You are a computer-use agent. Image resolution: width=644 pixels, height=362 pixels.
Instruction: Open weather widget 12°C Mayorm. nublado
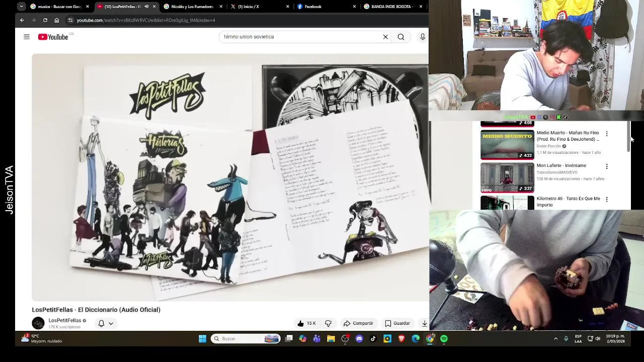(41, 338)
